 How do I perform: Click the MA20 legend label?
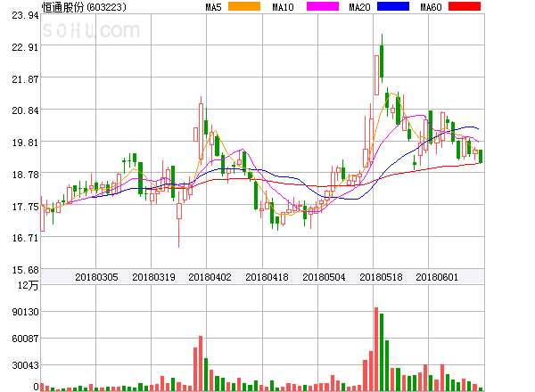pyautogui.click(x=359, y=7)
